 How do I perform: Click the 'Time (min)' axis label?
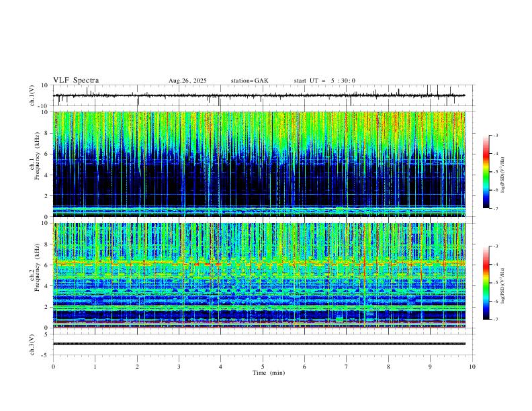pos(269,373)
